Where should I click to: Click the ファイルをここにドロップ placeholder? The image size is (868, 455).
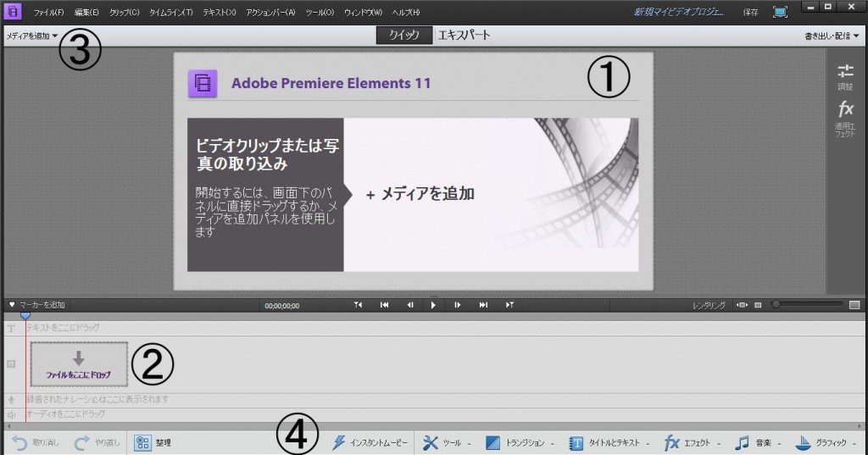(x=79, y=364)
